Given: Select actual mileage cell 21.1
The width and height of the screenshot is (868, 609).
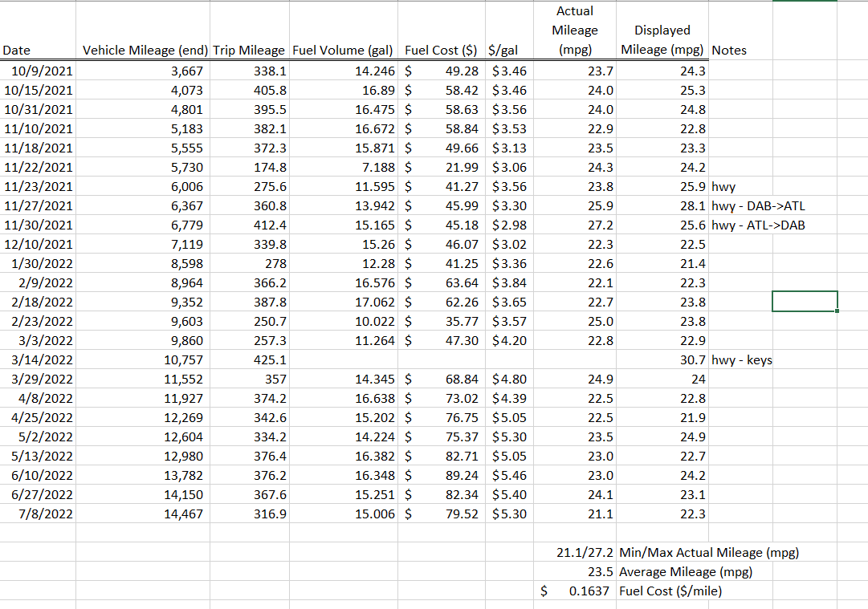Looking at the screenshot, I should [x=575, y=514].
